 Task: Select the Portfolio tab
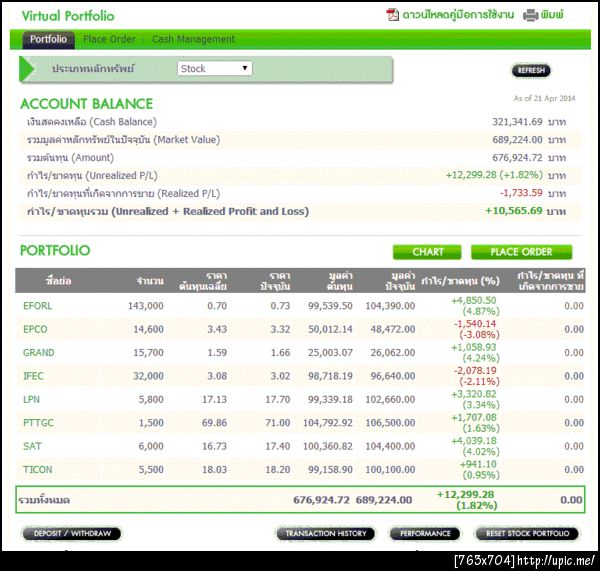(48, 39)
